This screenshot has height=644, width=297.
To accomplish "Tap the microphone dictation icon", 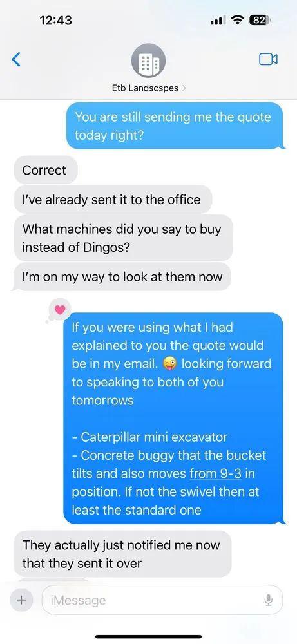I will (x=269, y=600).
